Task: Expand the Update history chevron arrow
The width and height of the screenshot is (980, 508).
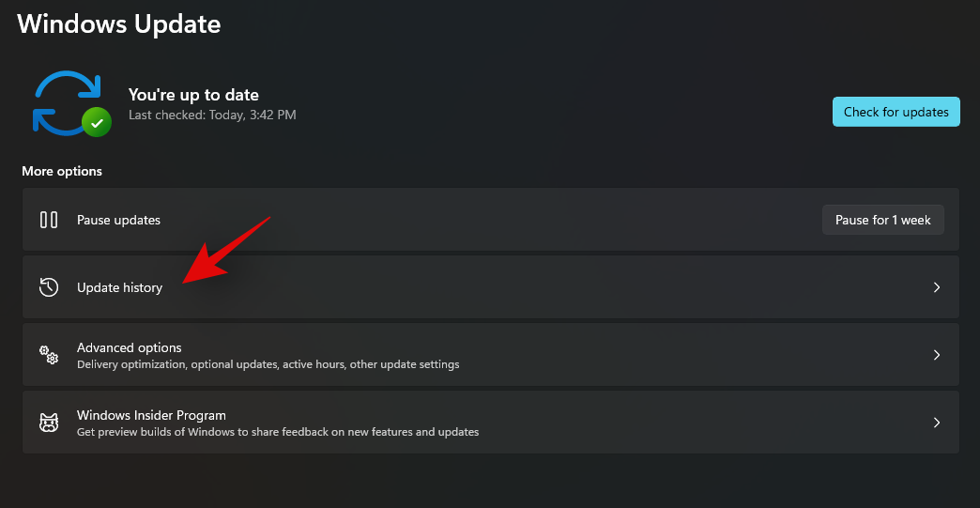Action: point(936,287)
